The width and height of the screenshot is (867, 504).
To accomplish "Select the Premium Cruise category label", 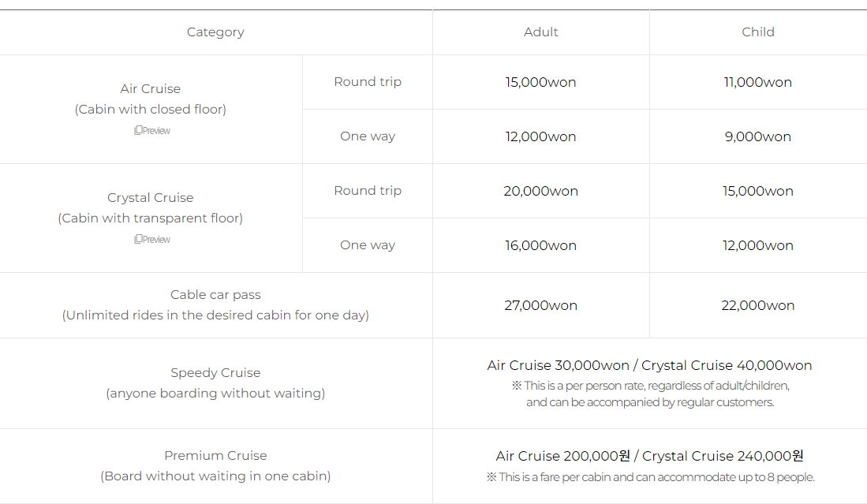I will [x=215, y=456].
